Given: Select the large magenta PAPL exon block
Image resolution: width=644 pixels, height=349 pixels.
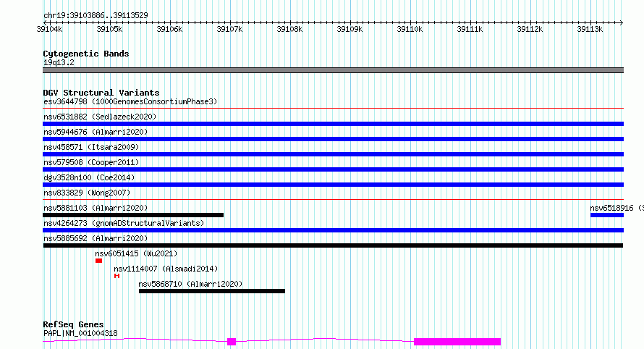Looking at the screenshot, I should click(457, 342).
